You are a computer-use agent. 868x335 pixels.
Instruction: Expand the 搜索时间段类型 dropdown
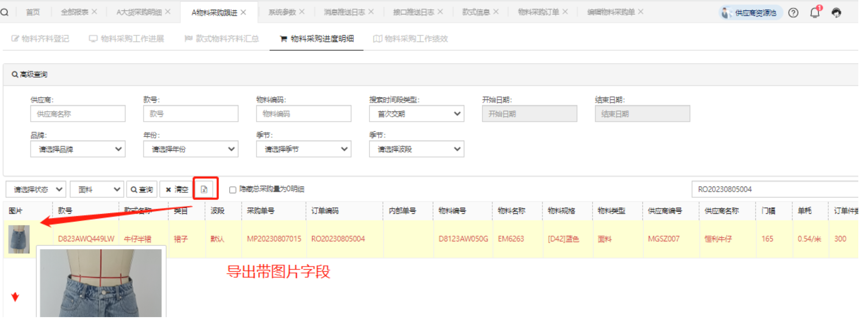[416, 114]
